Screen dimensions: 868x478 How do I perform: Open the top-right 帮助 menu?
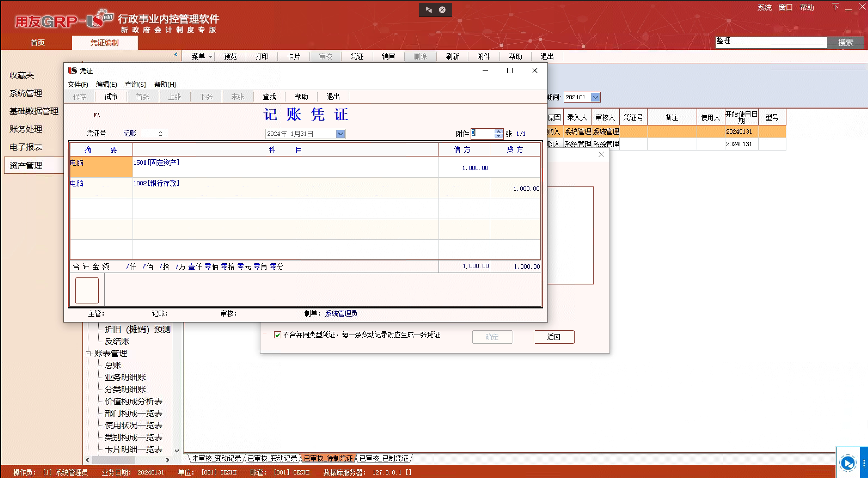(807, 7)
